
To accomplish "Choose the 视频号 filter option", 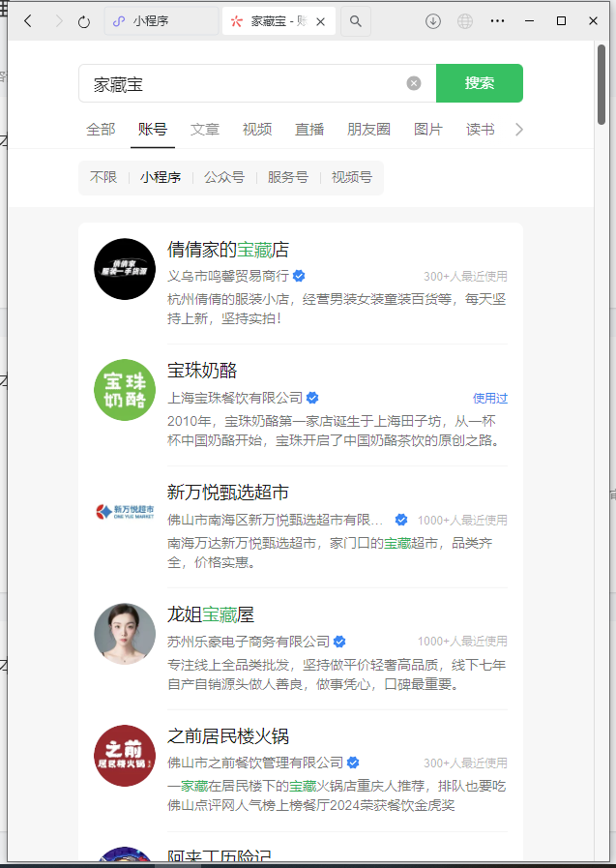I will point(352,177).
